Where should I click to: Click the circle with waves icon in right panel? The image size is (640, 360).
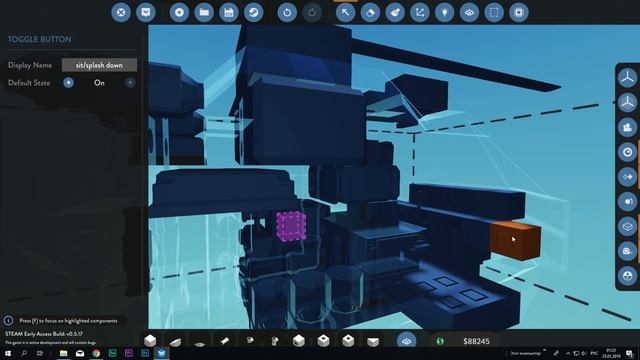[x=627, y=202]
